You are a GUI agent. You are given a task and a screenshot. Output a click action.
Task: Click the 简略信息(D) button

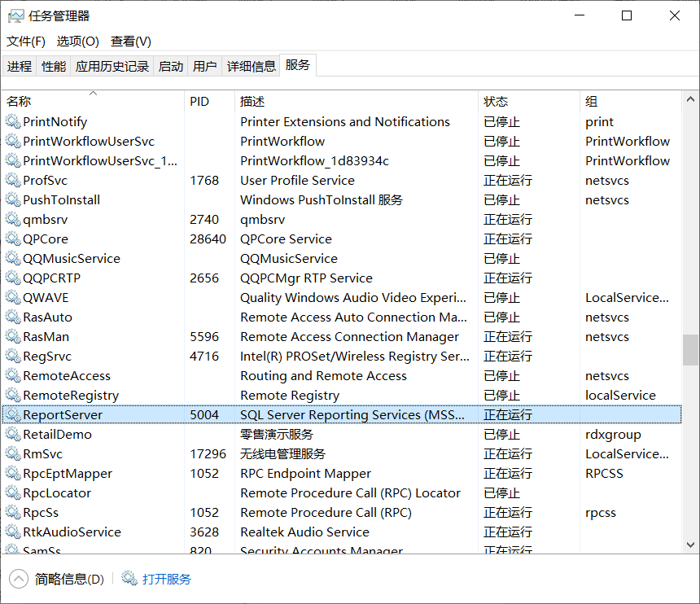point(69,580)
